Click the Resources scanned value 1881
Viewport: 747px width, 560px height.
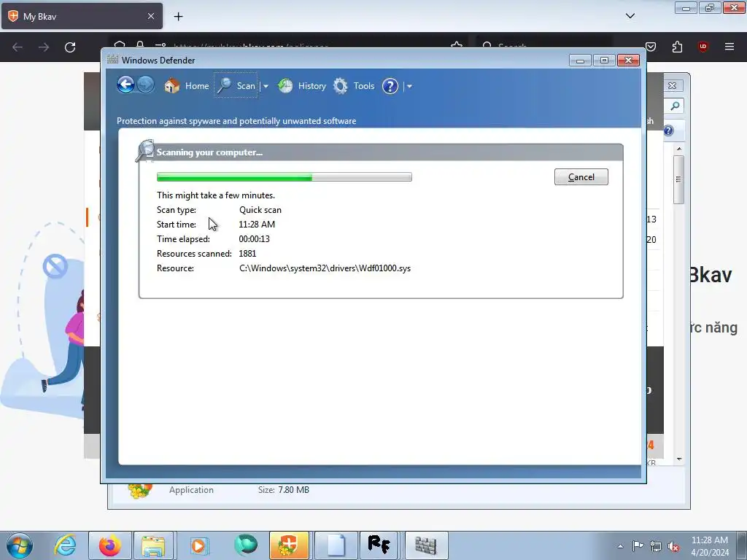pos(247,254)
